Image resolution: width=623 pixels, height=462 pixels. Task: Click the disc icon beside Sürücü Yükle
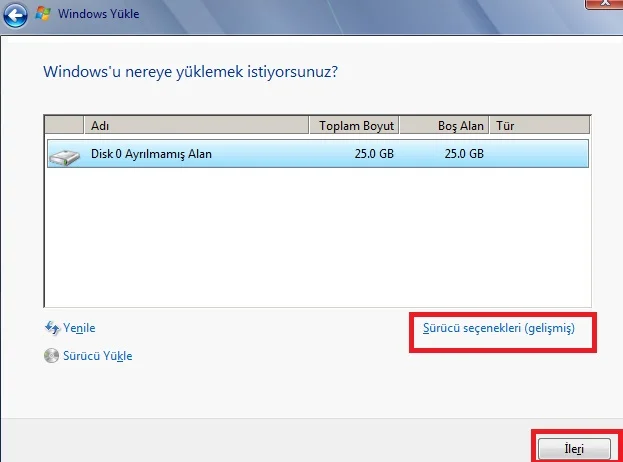point(52,355)
